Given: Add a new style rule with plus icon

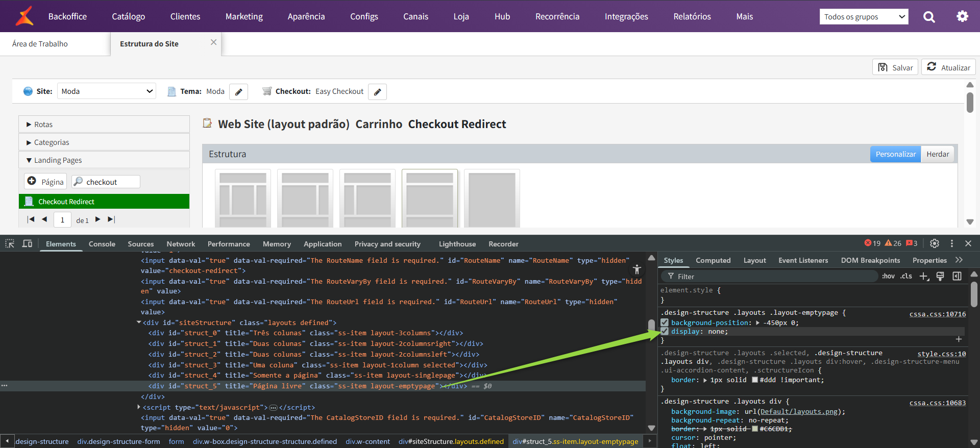Looking at the screenshot, I should pyautogui.click(x=924, y=276).
